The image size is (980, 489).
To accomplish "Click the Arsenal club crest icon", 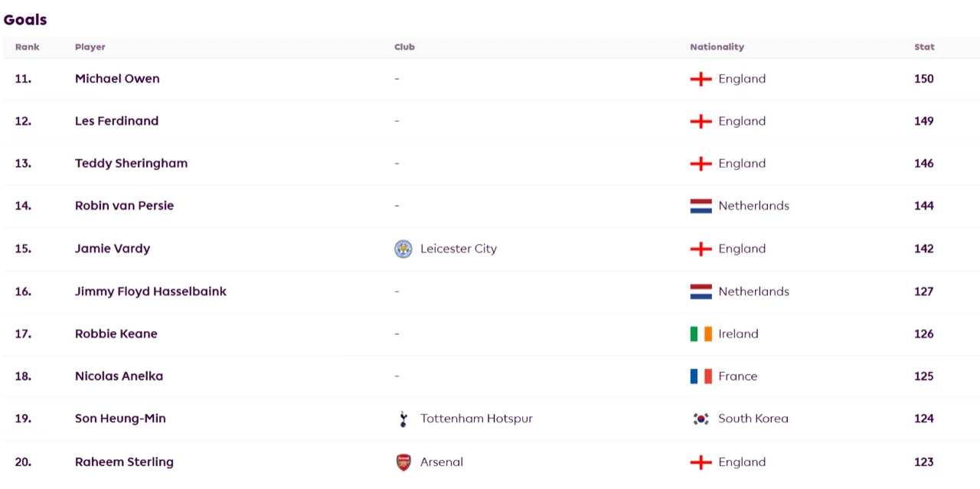I will coord(403,462).
